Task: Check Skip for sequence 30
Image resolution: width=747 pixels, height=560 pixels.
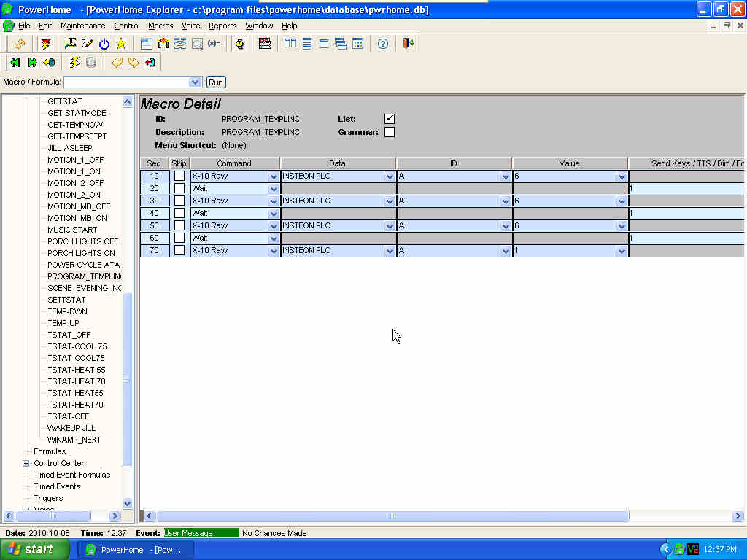Action: 179,201
